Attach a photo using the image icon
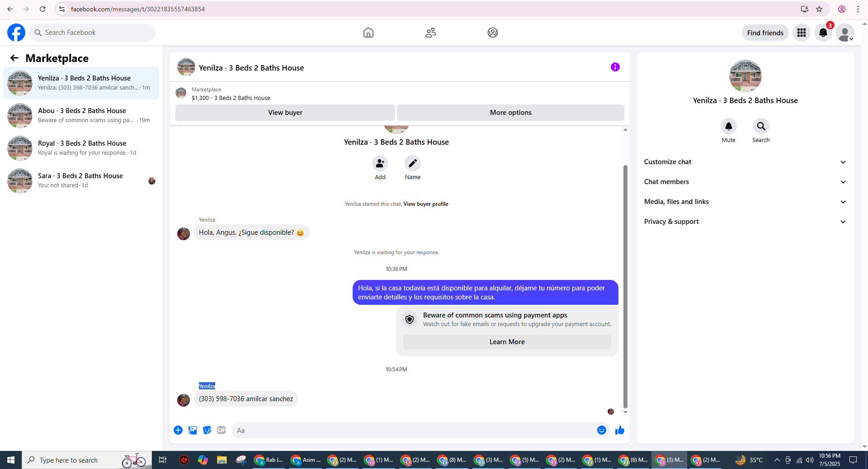The width and height of the screenshot is (868, 469). coord(193,430)
